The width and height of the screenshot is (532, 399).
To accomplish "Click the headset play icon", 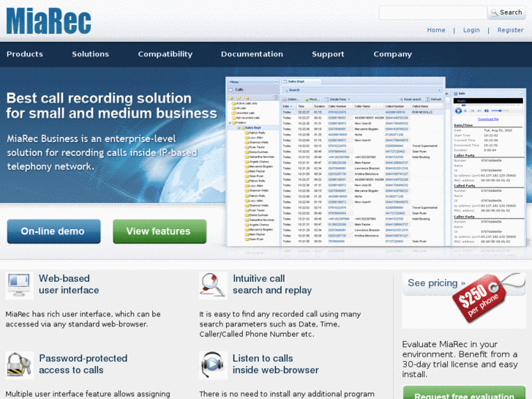I will (x=213, y=365).
